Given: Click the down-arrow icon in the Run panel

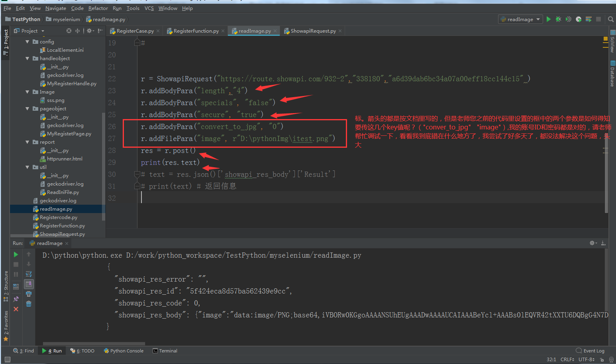Looking at the screenshot, I should 29,264.
